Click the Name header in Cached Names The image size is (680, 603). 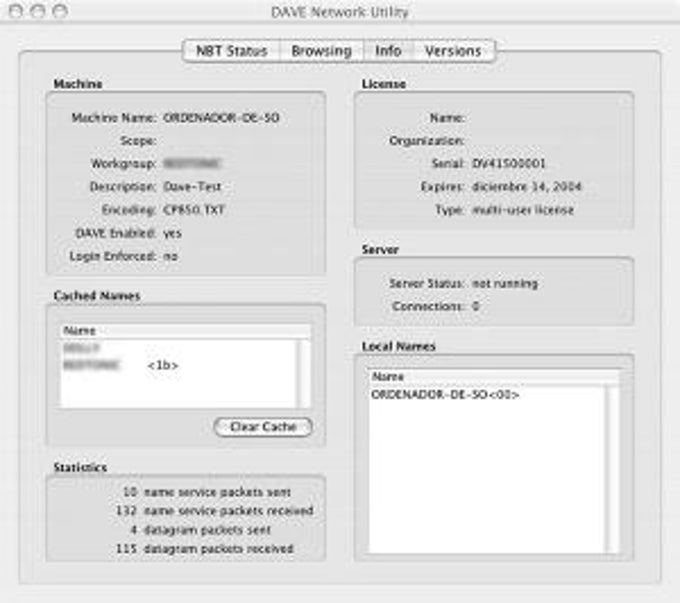coord(185,331)
